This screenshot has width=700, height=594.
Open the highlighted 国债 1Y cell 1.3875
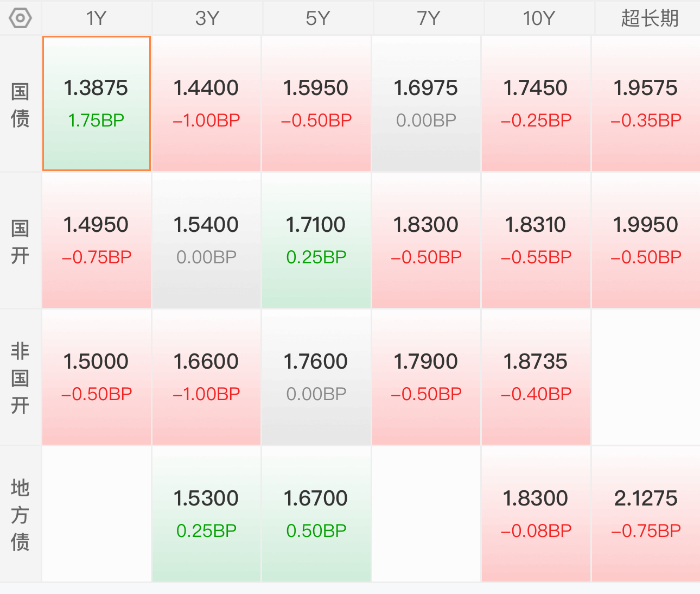97,104
